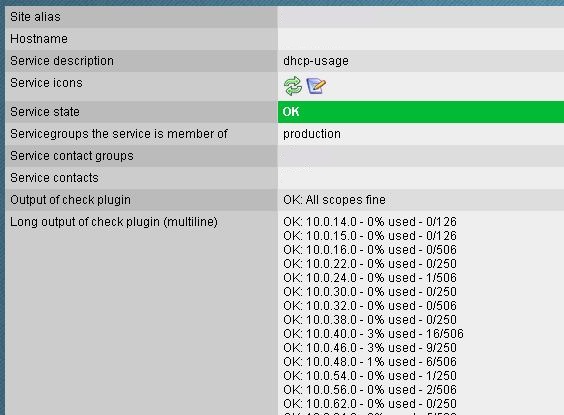Click the green OK service state cell
Image resolution: width=564 pixels, height=415 pixels.
[421, 112]
